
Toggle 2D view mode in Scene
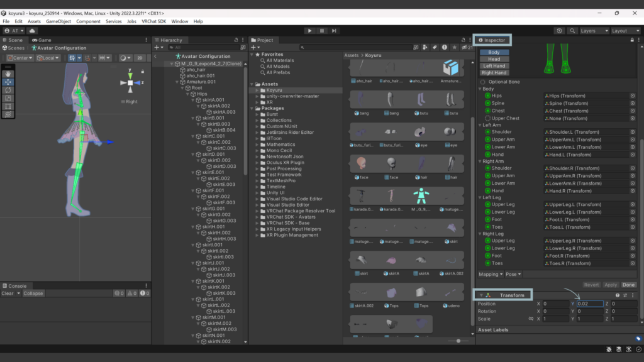tap(140, 58)
